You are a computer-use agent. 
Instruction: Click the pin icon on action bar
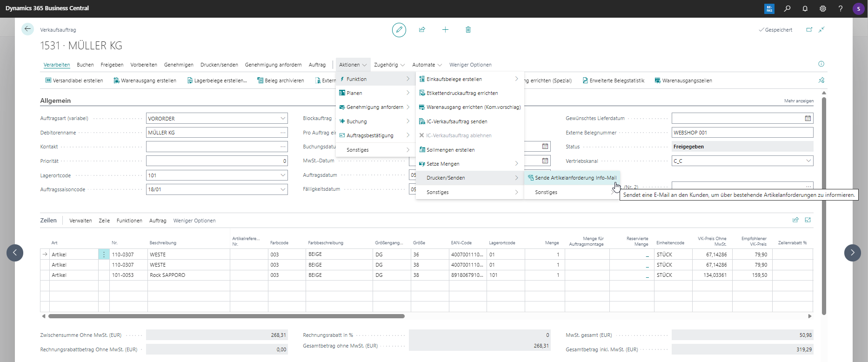[821, 80]
